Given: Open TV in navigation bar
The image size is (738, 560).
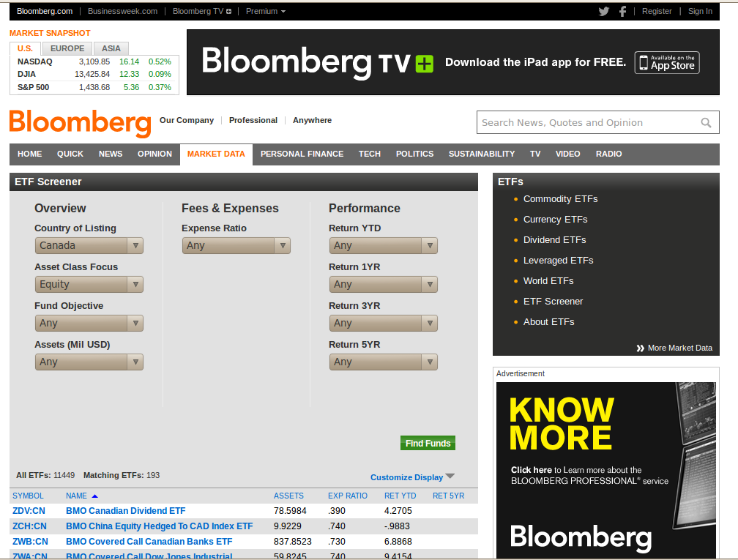Looking at the screenshot, I should [x=535, y=154].
